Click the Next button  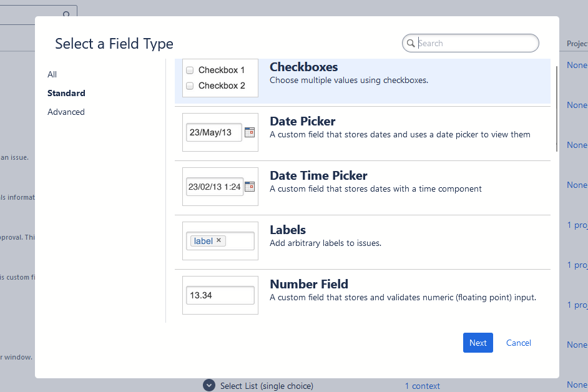click(478, 343)
